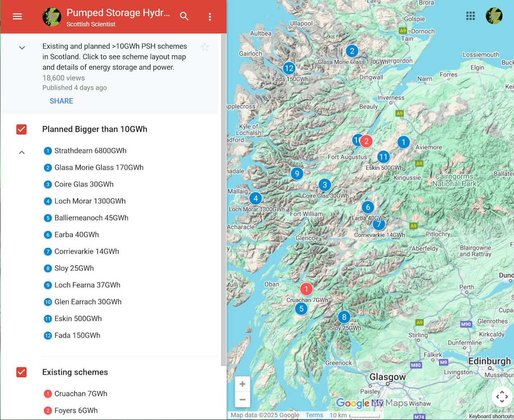
Task: Star this map with the star icon
Action: coord(205,47)
